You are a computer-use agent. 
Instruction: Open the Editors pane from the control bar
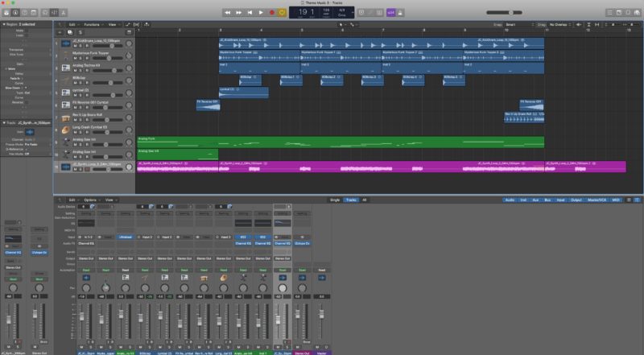tap(64, 13)
